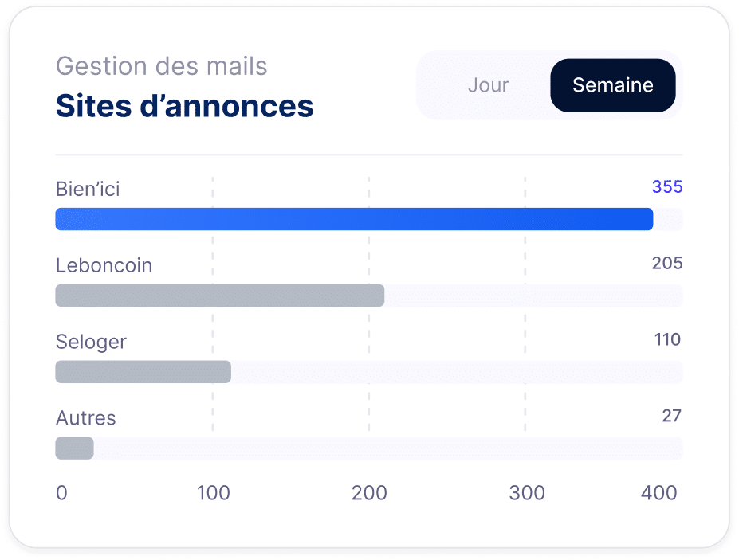The width and height of the screenshot is (739, 560).
Task: Click the blue Bien'ici progress bar
Action: point(354,219)
